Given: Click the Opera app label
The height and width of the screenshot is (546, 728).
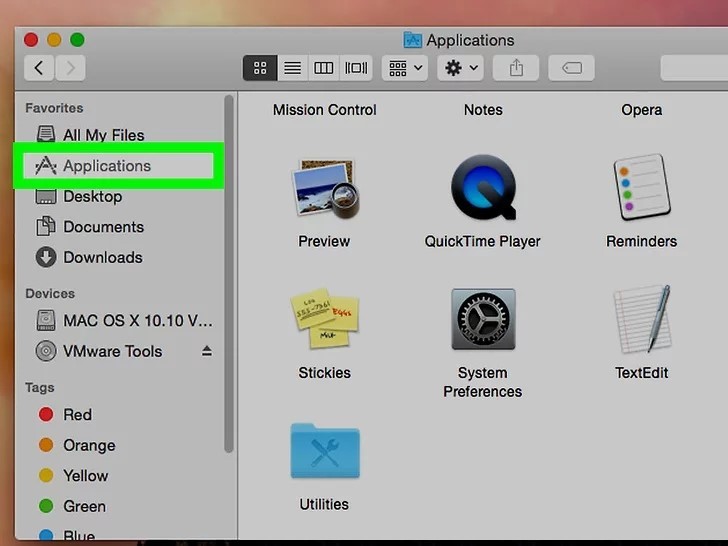Looking at the screenshot, I should click(x=642, y=110).
